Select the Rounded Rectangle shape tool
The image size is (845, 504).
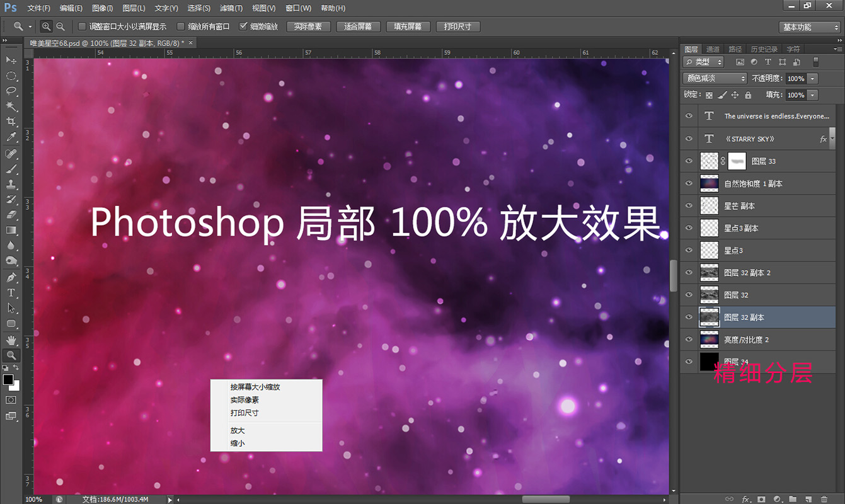[11, 323]
